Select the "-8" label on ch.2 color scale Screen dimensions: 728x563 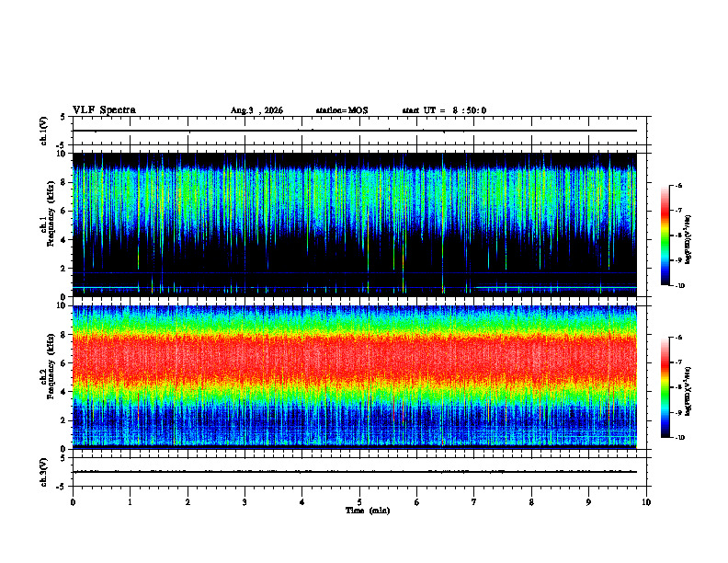(x=678, y=387)
